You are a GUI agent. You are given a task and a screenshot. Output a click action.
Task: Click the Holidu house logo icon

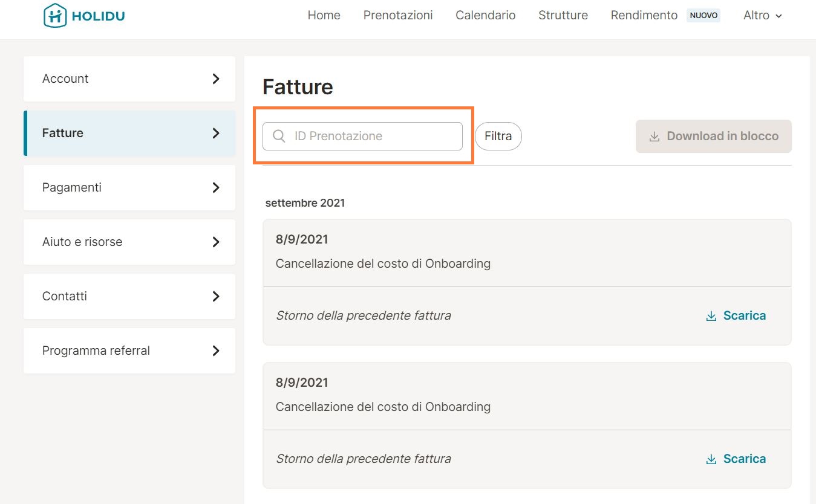55,15
